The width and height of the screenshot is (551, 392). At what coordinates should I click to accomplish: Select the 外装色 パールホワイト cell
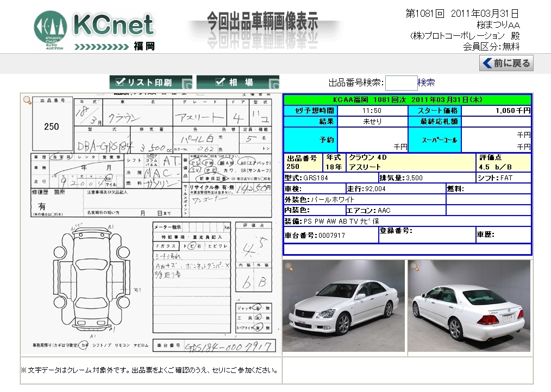365,199
